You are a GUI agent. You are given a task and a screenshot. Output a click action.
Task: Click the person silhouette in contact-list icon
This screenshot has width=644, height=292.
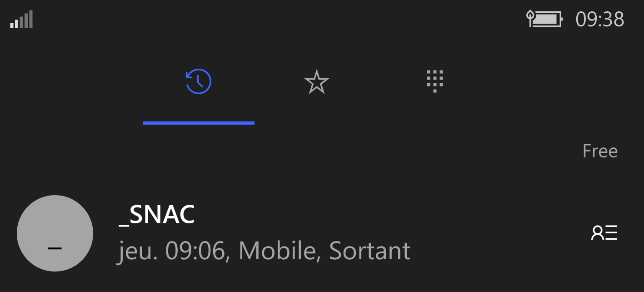tap(597, 232)
